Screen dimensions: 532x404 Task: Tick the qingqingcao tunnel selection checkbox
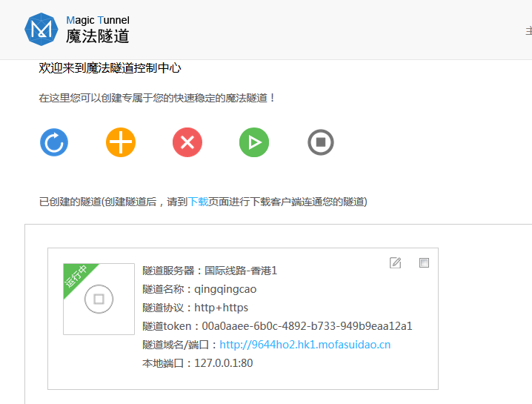tap(424, 262)
